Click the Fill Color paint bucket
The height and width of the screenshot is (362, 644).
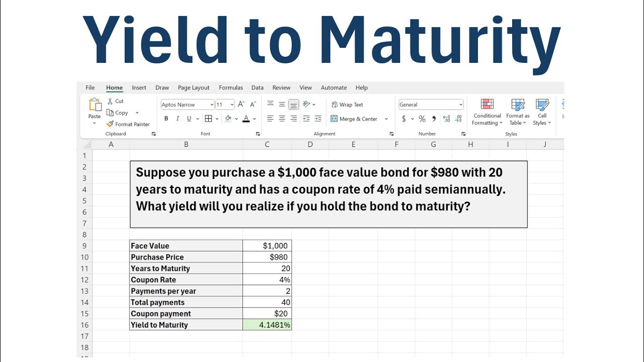click(x=228, y=119)
